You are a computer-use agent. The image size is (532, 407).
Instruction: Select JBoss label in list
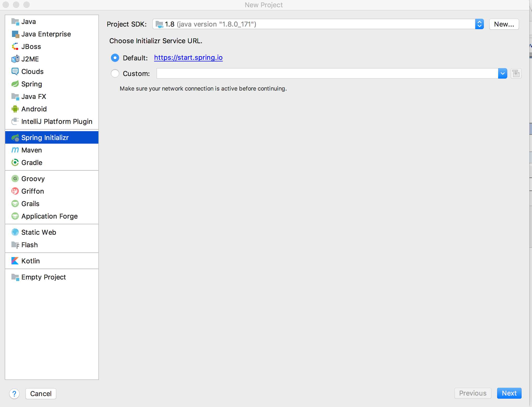click(x=31, y=47)
